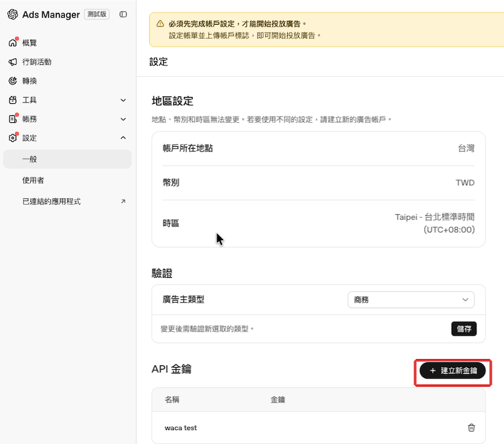Select the waca test key name
This screenshot has width=504, height=444.
[x=181, y=428]
